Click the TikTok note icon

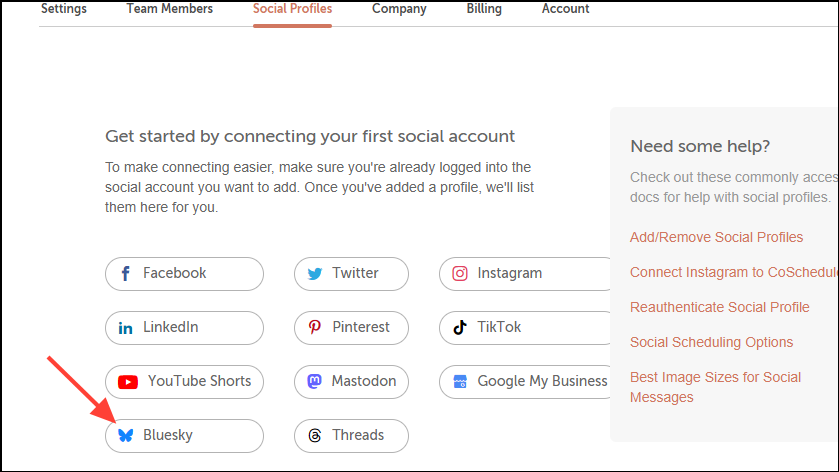click(460, 327)
